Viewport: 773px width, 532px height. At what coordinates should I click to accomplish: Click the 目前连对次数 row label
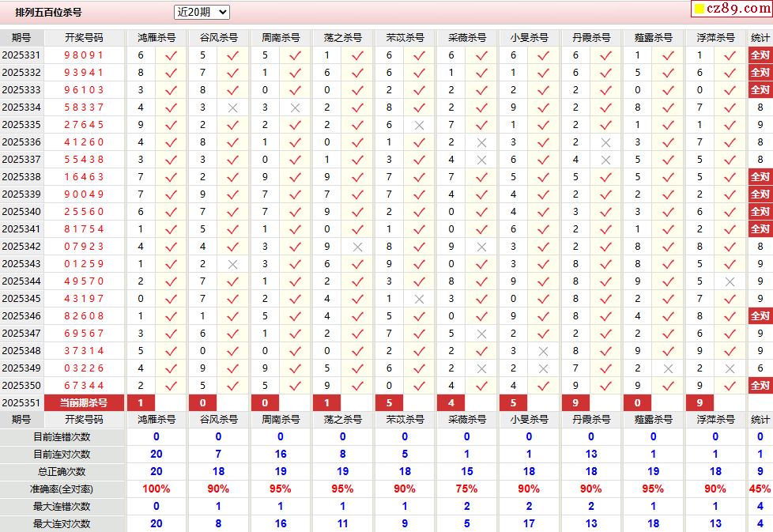point(62,454)
